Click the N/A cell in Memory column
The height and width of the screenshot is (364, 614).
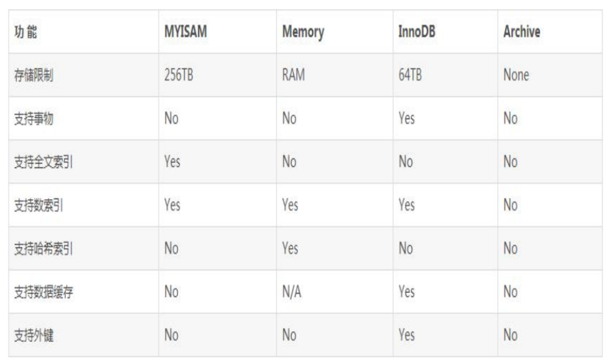(292, 292)
